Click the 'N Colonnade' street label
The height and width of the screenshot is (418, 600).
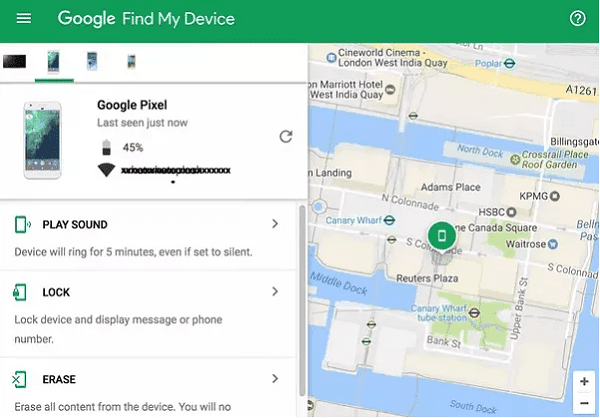(x=410, y=202)
